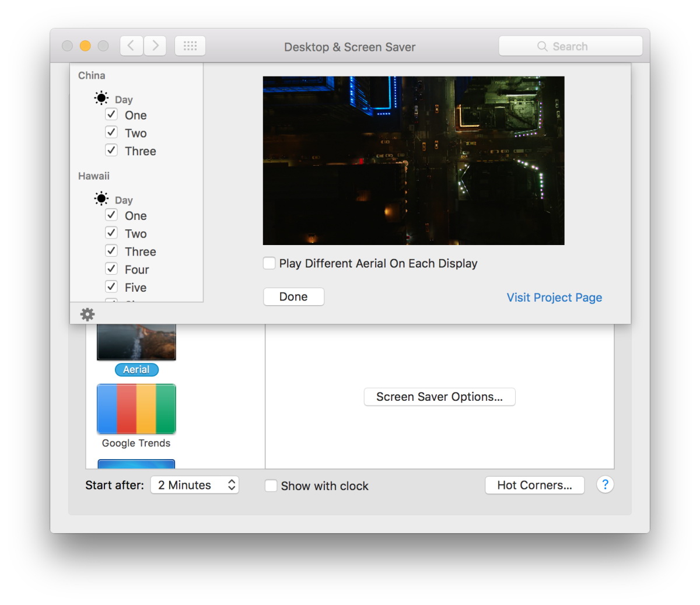Uncheck China Day Three video

(x=111, y=150)
